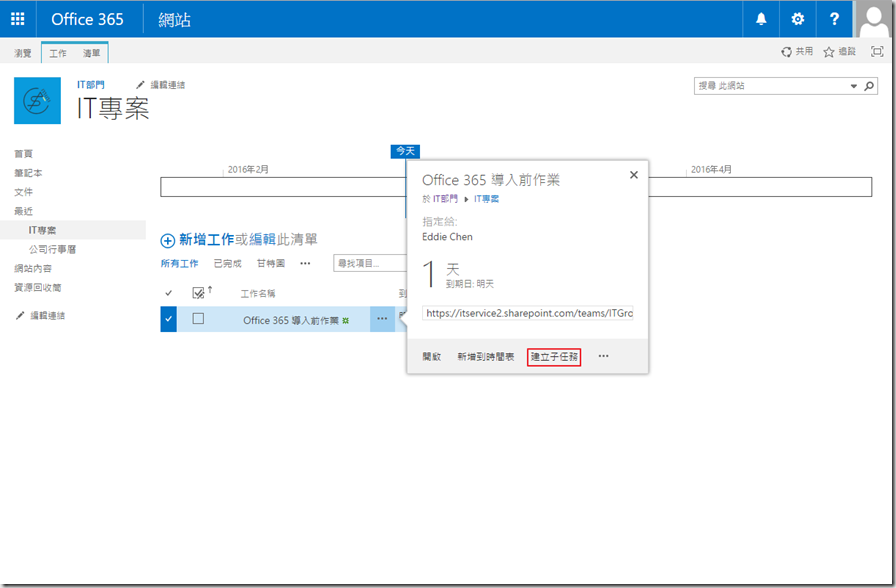Open the notifications bell
Image resolution: width=896 pixels, height=588 pixels.
tap(761, 19)
